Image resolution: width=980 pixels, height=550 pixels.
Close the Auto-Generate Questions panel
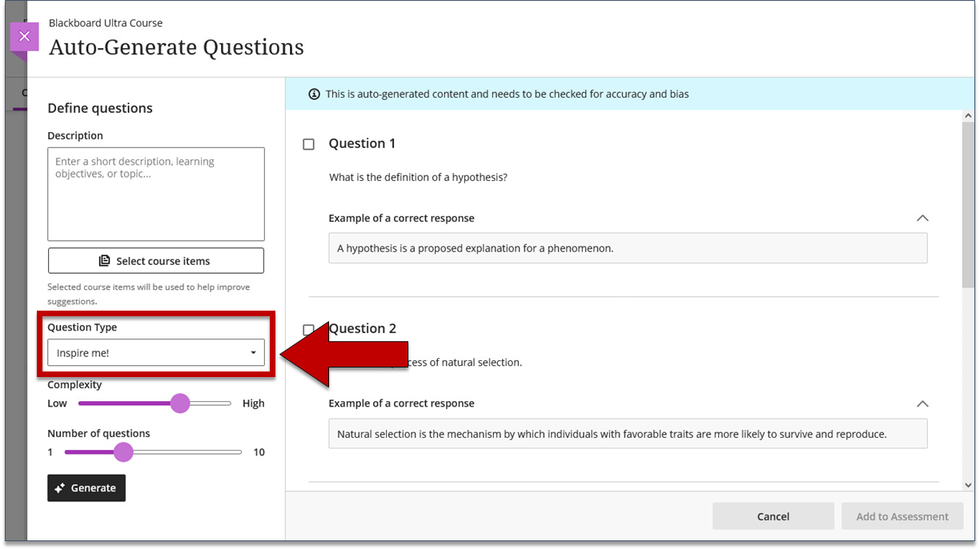pyautogui.click(x=24, y=37)
